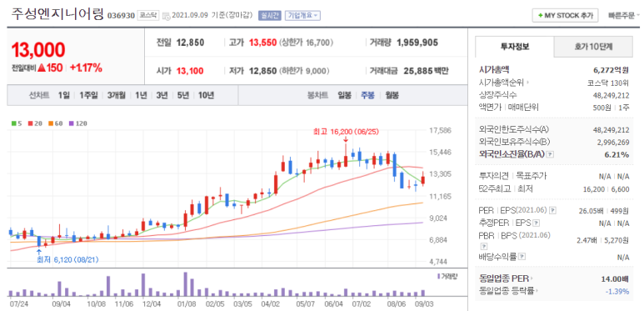Click the 52주최고 최저 value 16,200 6,600
Viewport: 644px width, 311px height.
606,189
